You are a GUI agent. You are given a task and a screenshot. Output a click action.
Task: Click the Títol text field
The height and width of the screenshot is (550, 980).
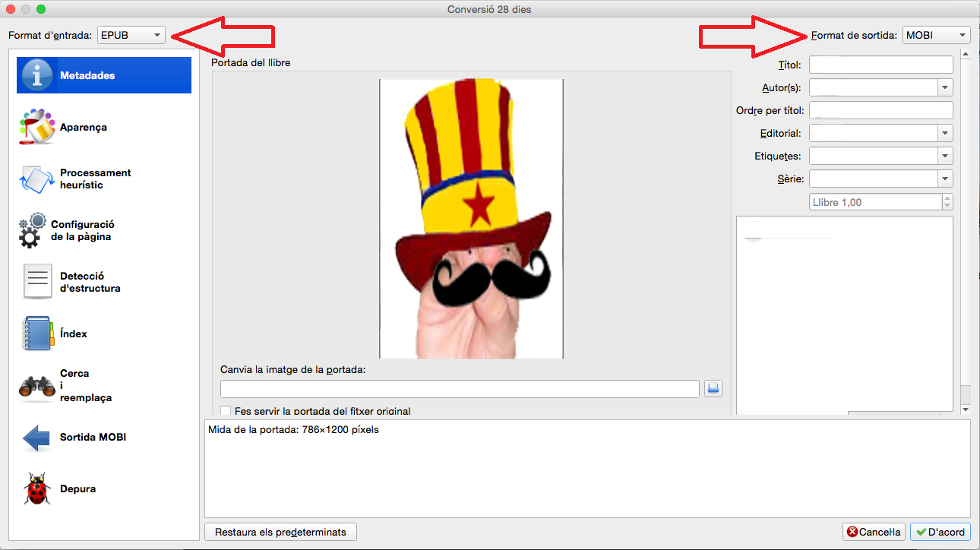tap(880, 65)
